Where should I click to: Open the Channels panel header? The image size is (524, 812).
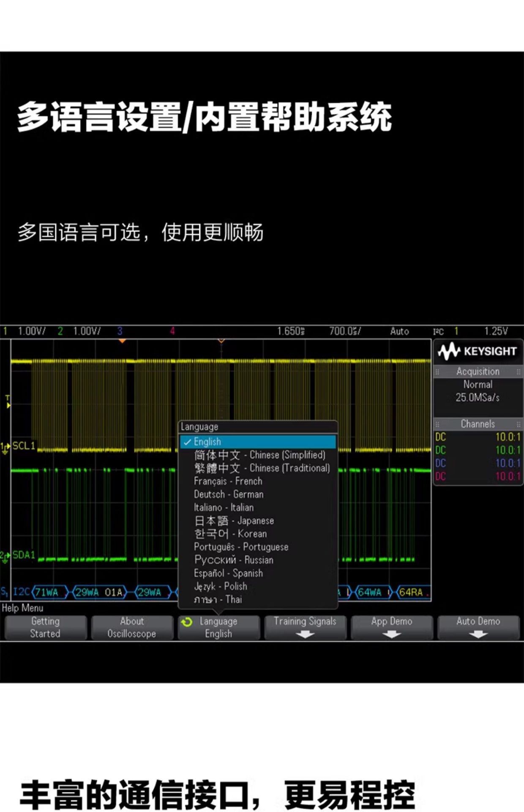click(478, 424)
